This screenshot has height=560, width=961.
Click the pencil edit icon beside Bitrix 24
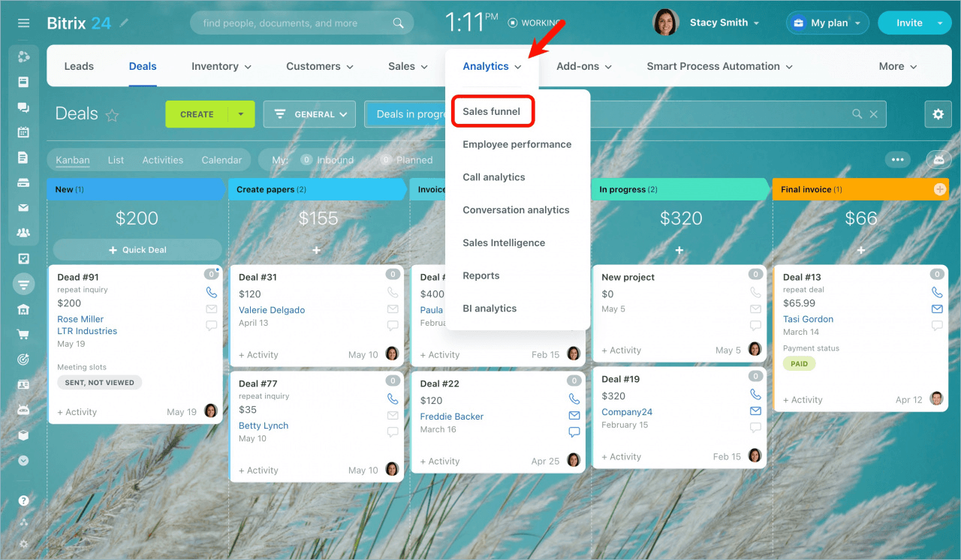(124, 23)
